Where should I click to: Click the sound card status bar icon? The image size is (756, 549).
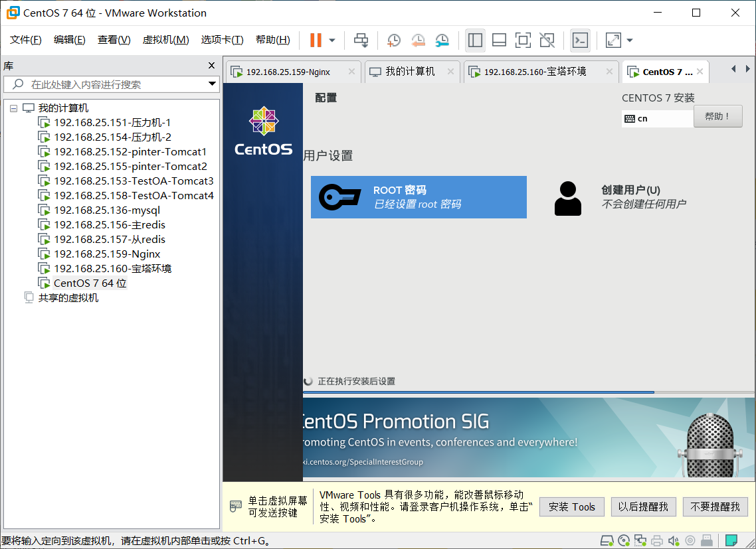point(674,541)
